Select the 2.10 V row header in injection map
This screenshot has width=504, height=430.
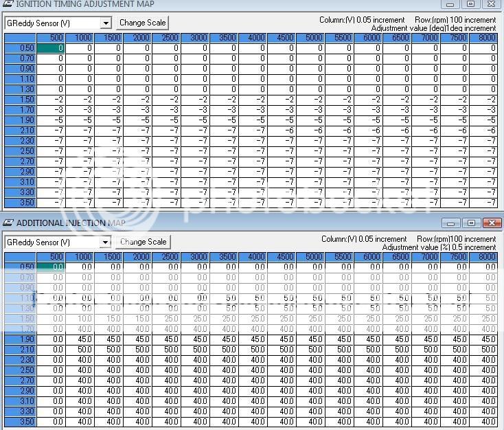20,350
